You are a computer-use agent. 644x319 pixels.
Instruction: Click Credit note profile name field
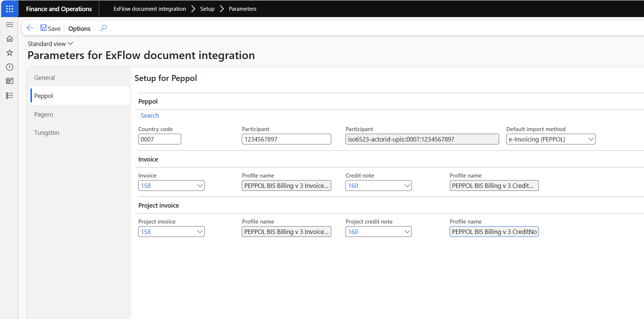coord(494,186)
